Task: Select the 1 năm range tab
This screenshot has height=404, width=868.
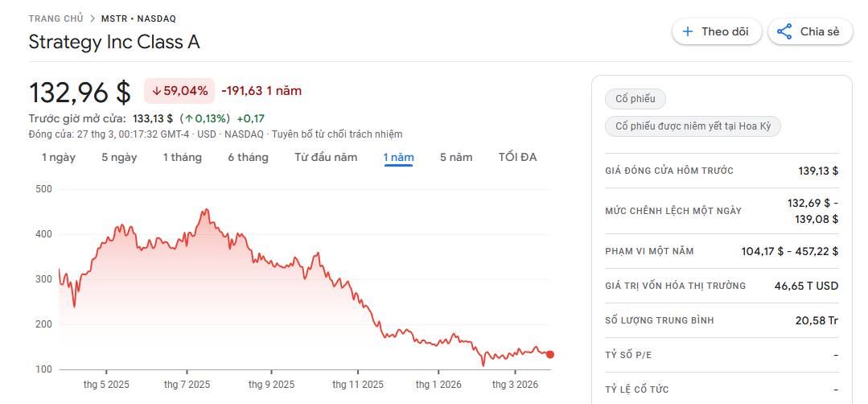Action: coord(398,157)
